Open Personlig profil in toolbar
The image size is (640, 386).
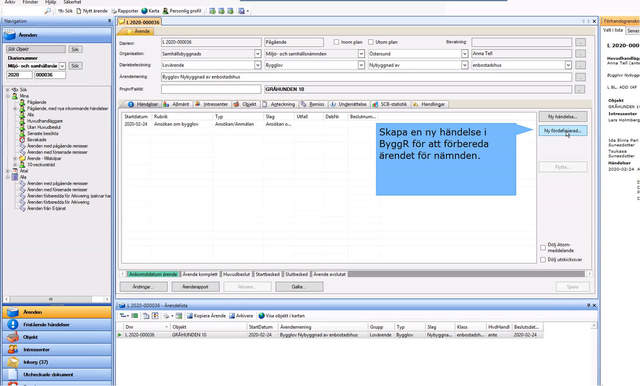(182, 11)
